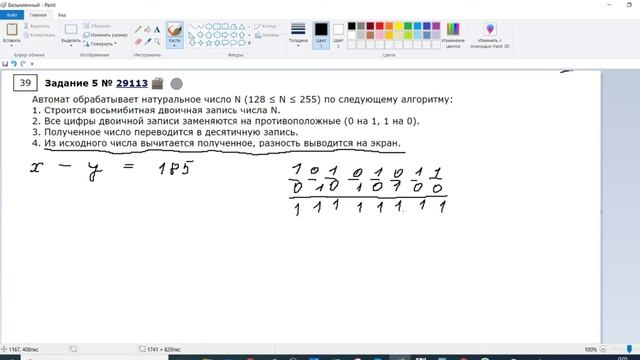640x360 pixels.
Task: Click the Copy (Копировать) button
Action: point(39,35)
